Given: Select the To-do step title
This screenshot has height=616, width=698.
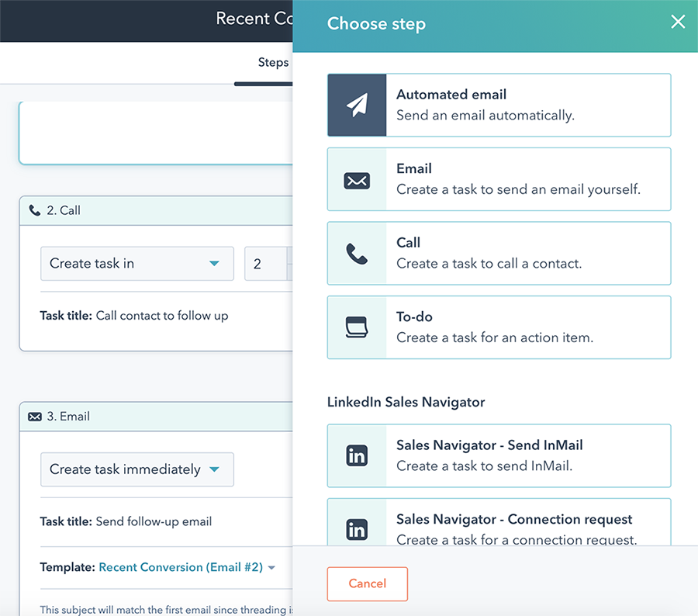Looking at the screenshot, I should [x=414, y=317].
